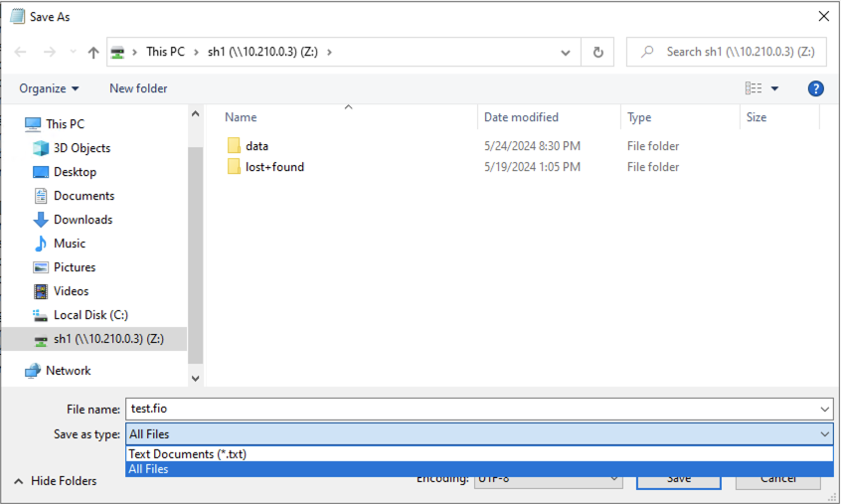Choose Text Documents (*.txt) file type

pos(187,454)
